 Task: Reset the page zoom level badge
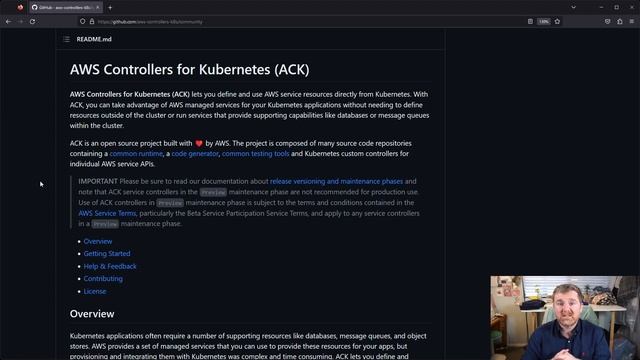click(544, 22)
